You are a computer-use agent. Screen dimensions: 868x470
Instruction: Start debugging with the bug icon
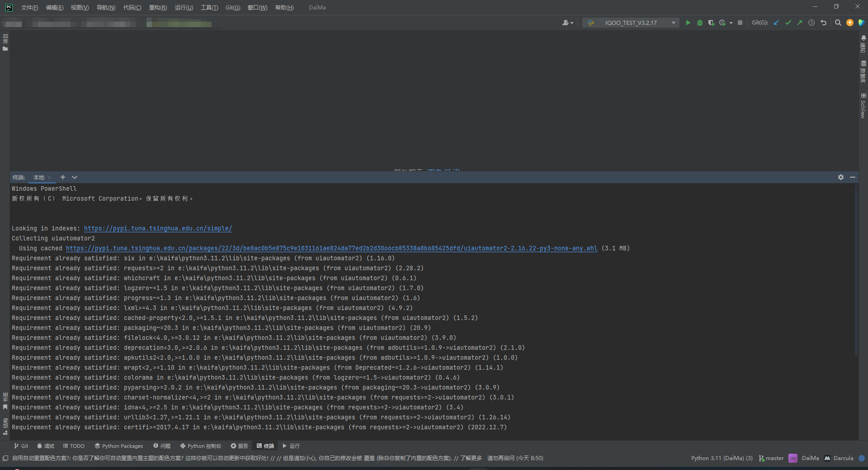[700, 23]
